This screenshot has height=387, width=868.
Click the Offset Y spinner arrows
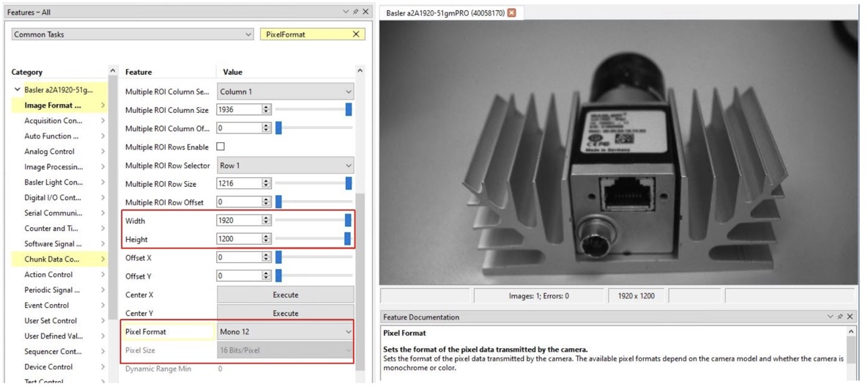[x=267, y=275]
